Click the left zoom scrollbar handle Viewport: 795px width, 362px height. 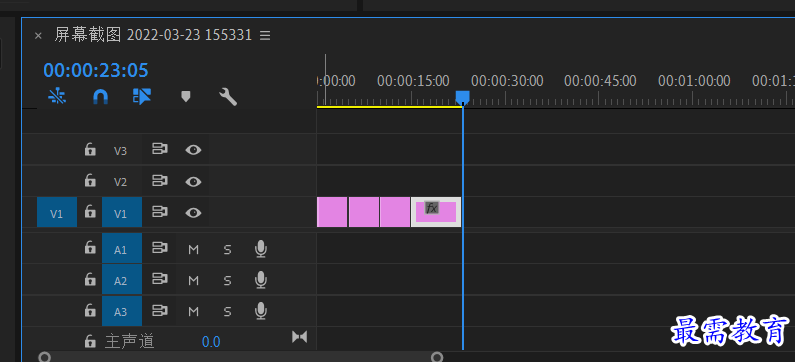point(45,357)
